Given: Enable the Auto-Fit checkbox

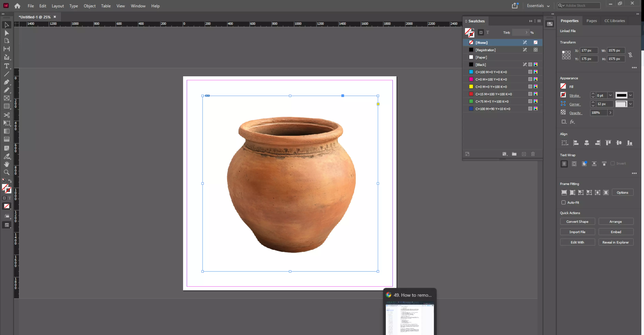Looking at the screenshot, I should point(563,203).
